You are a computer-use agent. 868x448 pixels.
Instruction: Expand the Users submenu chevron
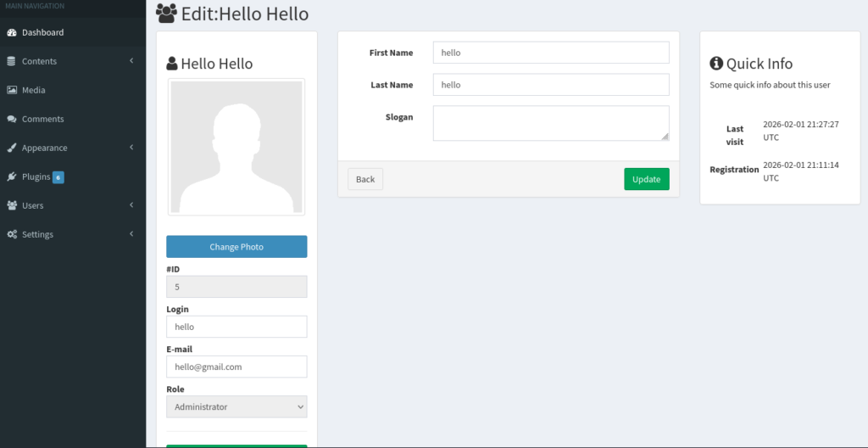click(x=132, y=205)
